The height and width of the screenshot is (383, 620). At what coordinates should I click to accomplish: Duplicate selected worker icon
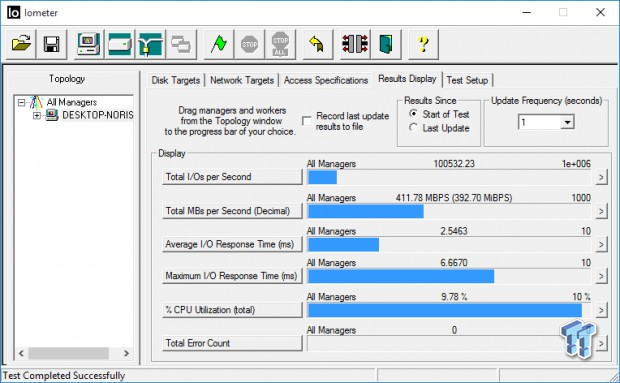(181, 44)
